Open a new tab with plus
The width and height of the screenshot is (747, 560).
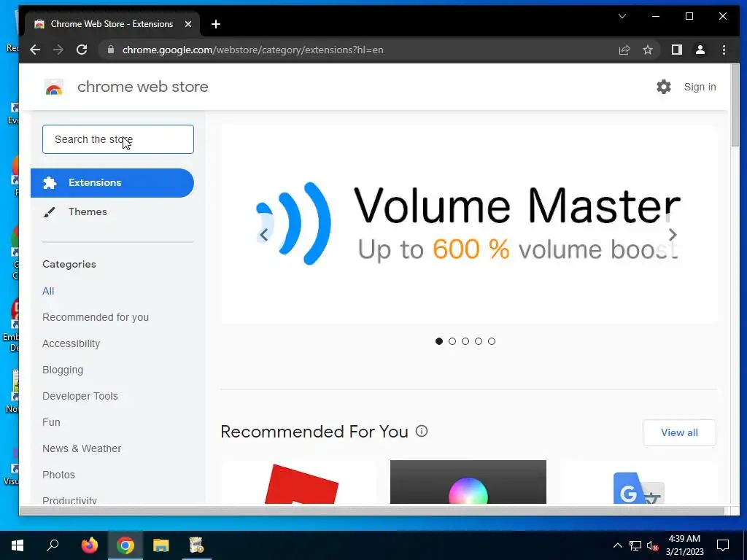[216, 24]
